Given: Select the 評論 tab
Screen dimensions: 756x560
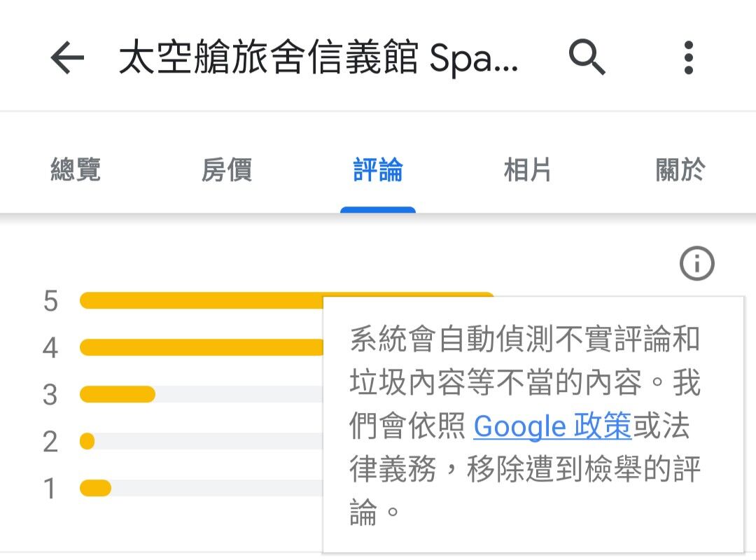Looking at the screenshot, I should [x=377, y=169].
